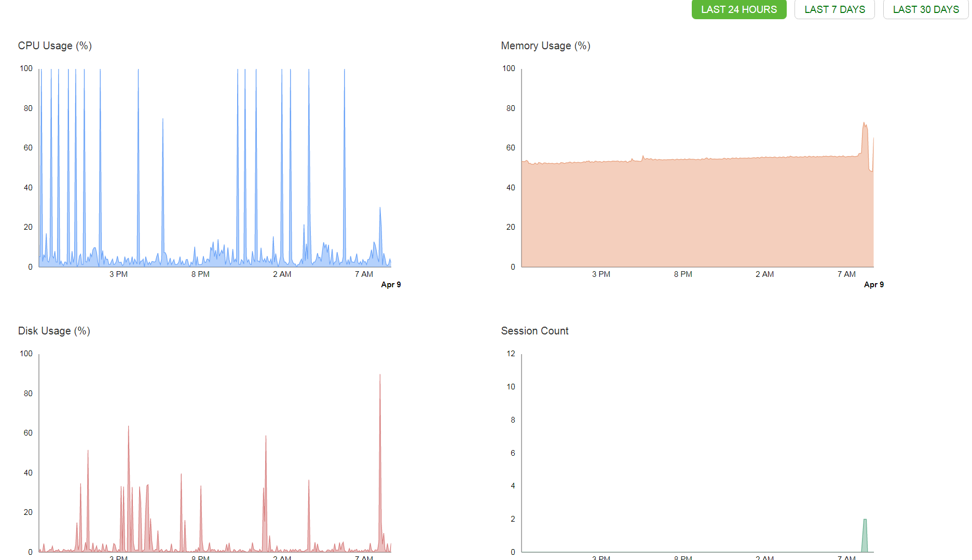Click the 12 label on the Session Count y-axis
Image resolution: width=972 pixels, height=560 pixels.
(511, 354)
